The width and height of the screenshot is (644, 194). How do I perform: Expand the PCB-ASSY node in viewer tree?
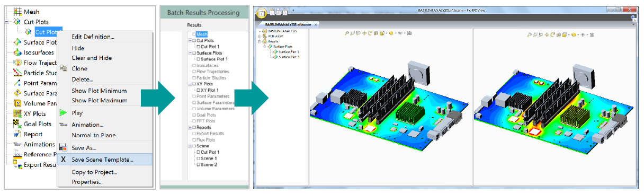pyautogui.click(x=260, y=37)
